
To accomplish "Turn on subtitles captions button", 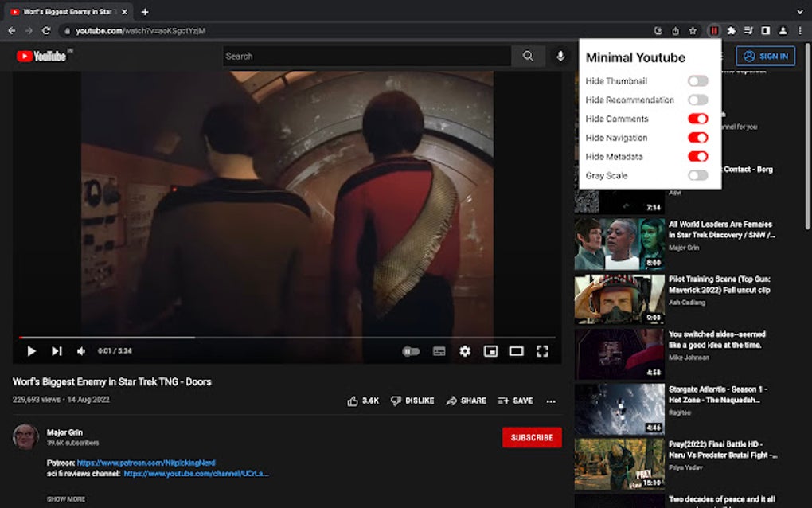I will click(439, 352).
